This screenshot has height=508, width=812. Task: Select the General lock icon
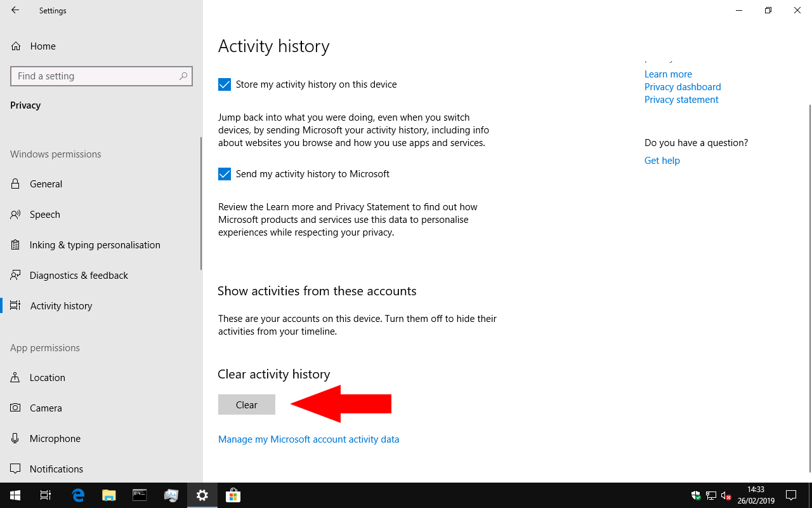pyautogui.click(x=15, y=184)
